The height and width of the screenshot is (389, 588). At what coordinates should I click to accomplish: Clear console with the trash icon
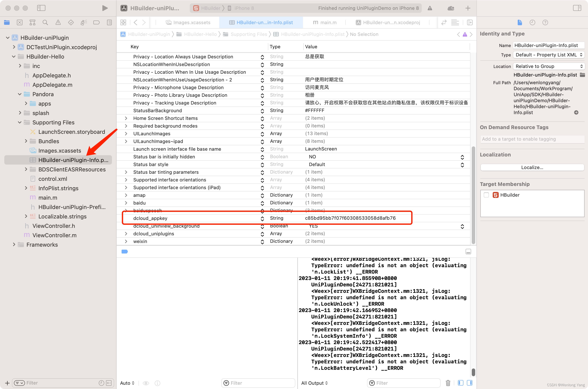[x=448, y=383]
